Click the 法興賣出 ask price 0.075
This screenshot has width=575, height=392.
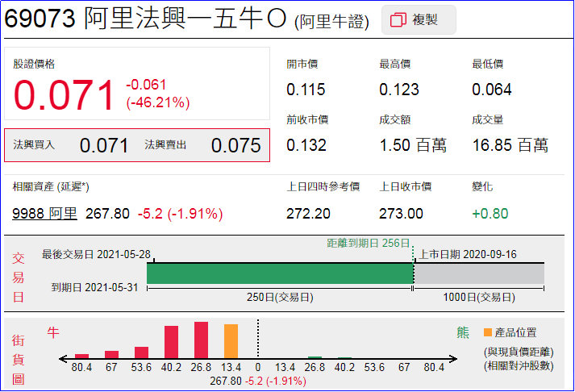(235, 145)
